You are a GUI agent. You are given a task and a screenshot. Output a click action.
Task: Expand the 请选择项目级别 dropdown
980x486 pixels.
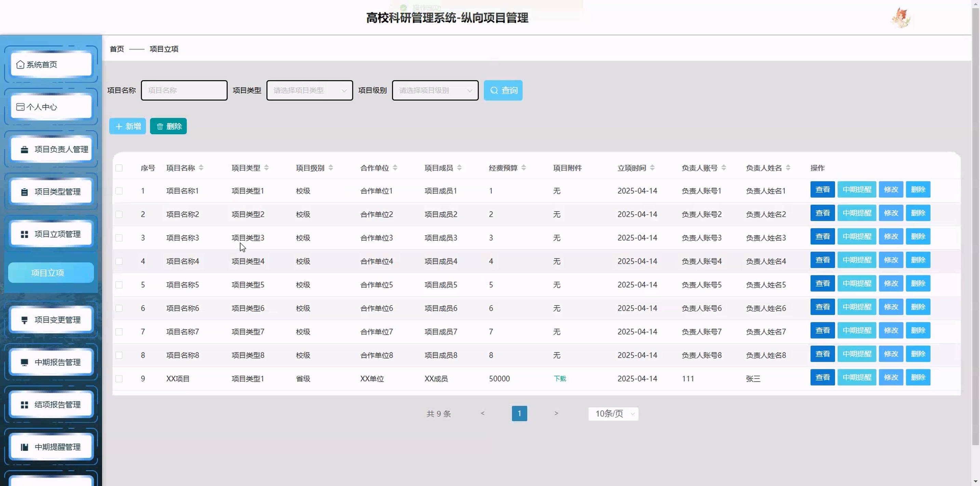point(435,91)
